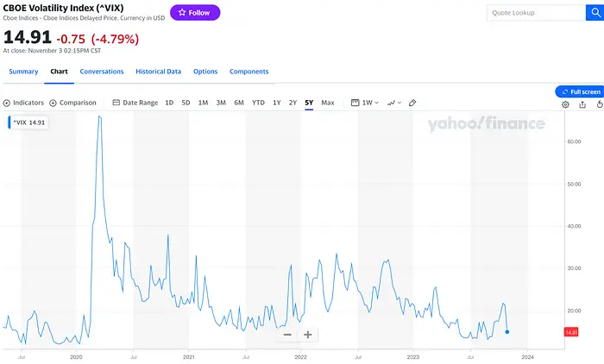Screen dimensions: 604x364
Task: Open the Conversations tab
Action: click(102, 72)
